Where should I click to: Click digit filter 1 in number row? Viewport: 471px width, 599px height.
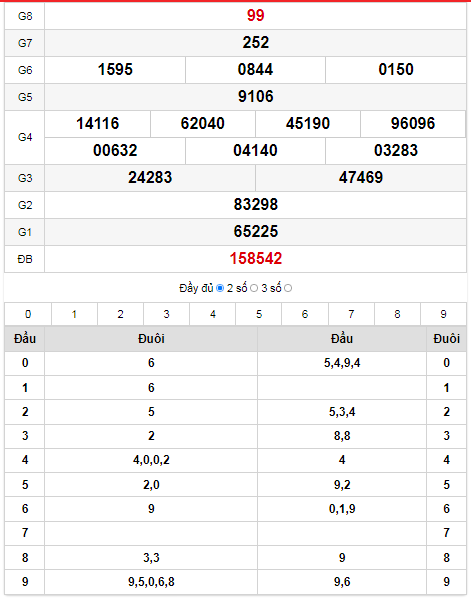point(74,314)
